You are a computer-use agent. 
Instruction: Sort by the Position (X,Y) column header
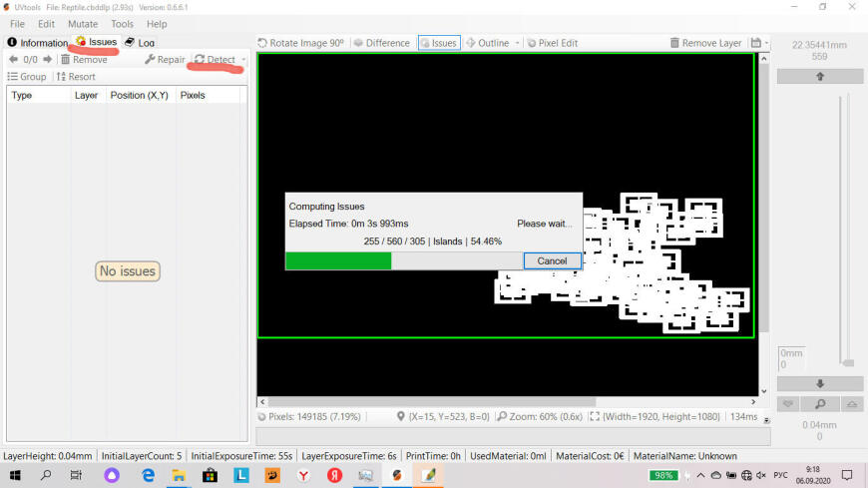(141, 95)
